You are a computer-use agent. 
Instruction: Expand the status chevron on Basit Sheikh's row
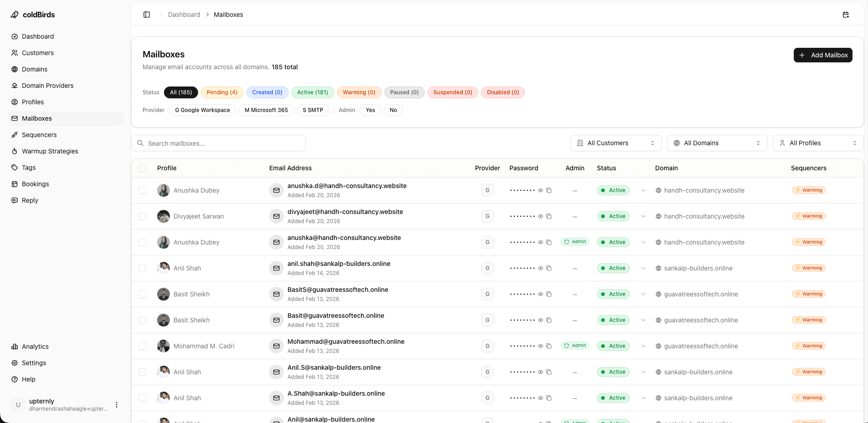[x=643, y=294]
